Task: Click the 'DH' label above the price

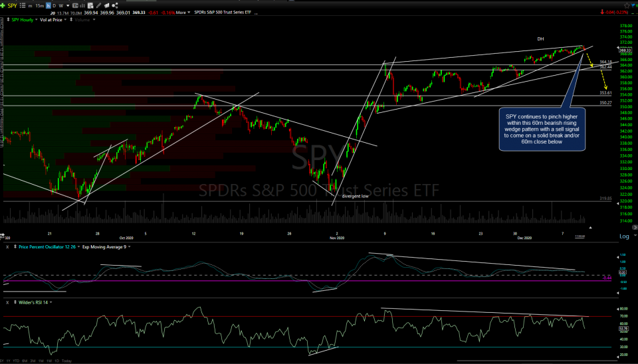Action: [x=540, y=39]
